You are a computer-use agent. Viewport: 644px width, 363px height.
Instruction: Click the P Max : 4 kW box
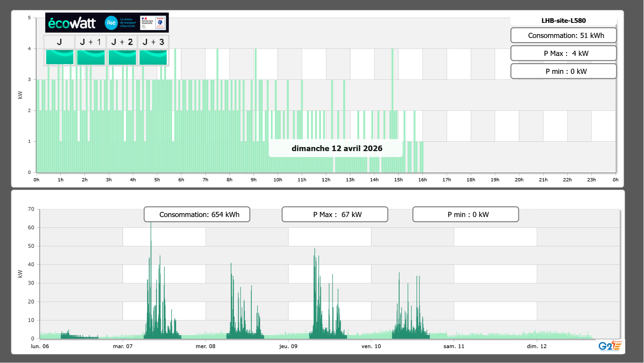point(563,53)
